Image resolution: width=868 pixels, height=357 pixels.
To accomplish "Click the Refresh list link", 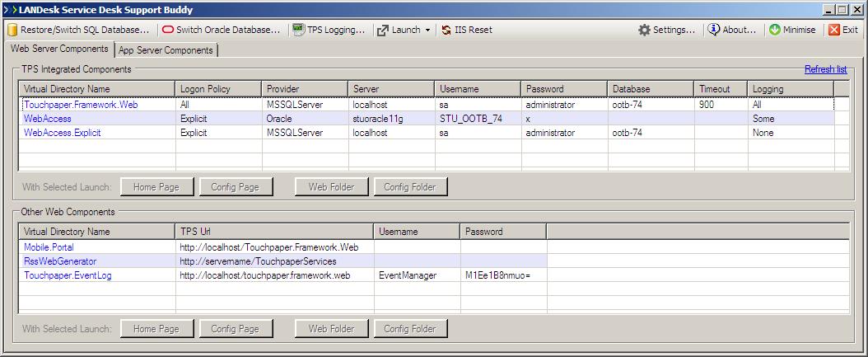I will (x=825, y=69).
